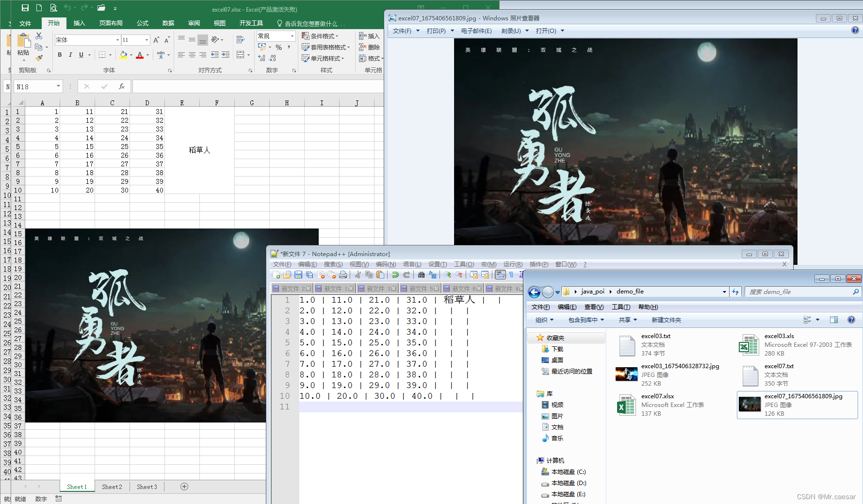Select the 新文件 3 tab in Notepad++

(377, 289)
